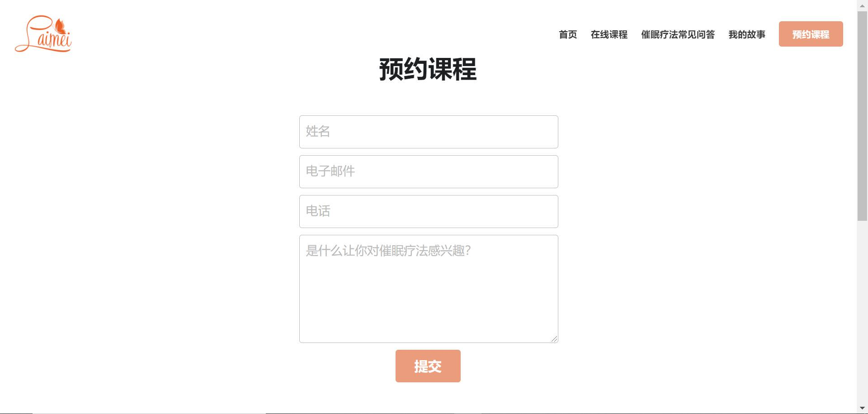Click the 预约课程 navigation button

pyautogui.click(x=811, y=33)
